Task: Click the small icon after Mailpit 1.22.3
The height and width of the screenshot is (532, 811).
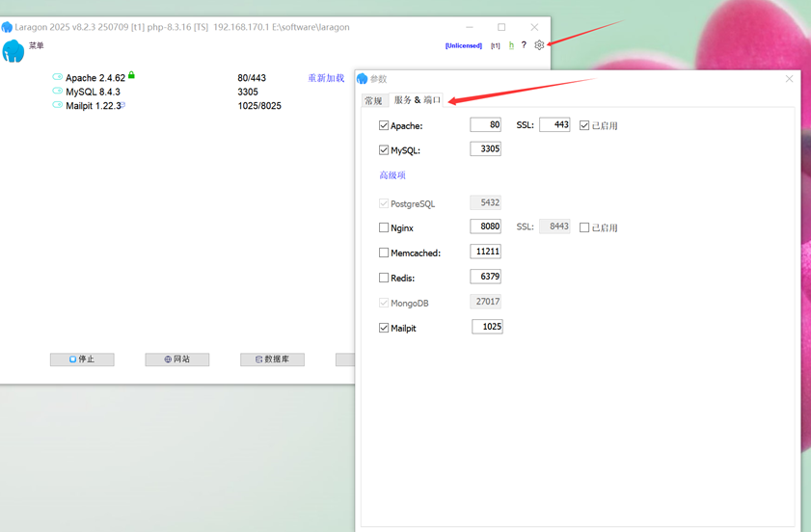Action: coord(123,104)
